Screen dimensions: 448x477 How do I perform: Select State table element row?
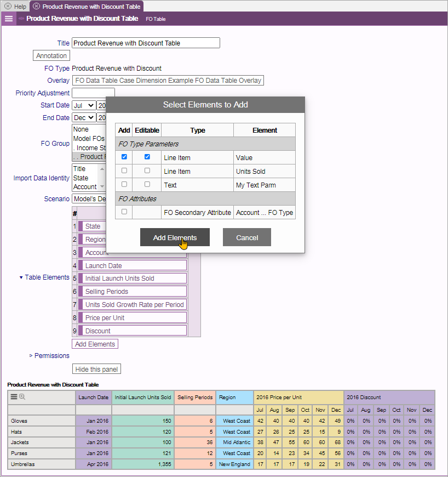[92, 226]
